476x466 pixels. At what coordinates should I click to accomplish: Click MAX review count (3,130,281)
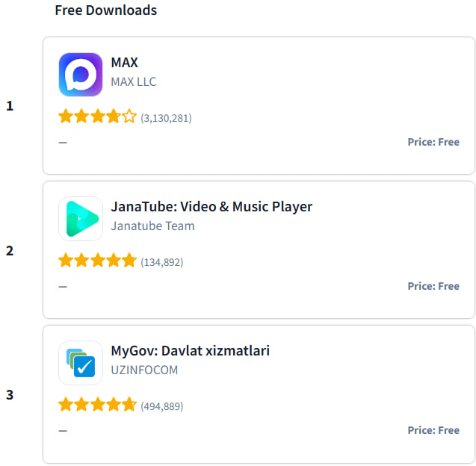point(166,118)
